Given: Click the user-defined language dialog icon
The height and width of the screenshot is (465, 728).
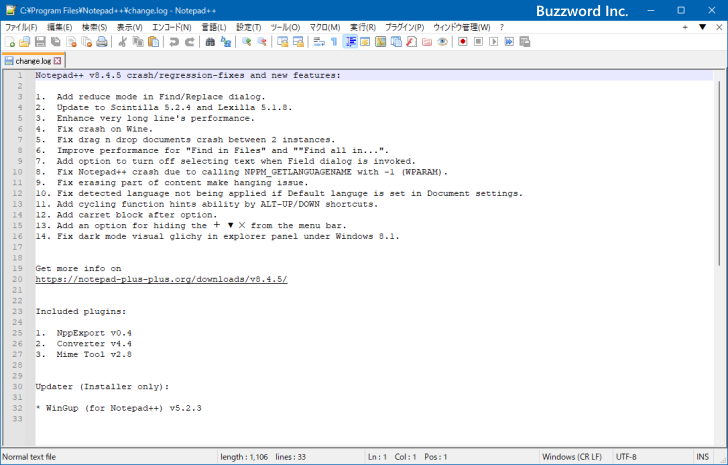Looking at the screenshot, I should pyautogui.click(x=365, y=42).
